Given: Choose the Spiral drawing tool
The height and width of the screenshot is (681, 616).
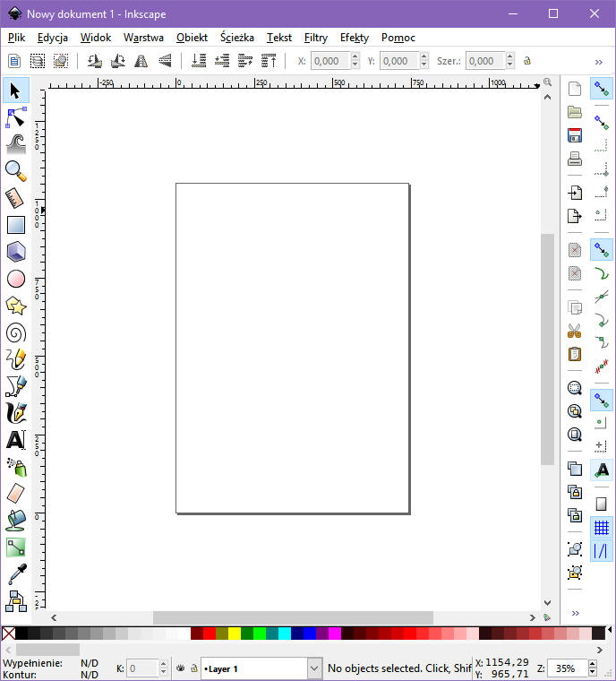Looking at the screenshot, I should click(15, 332).
